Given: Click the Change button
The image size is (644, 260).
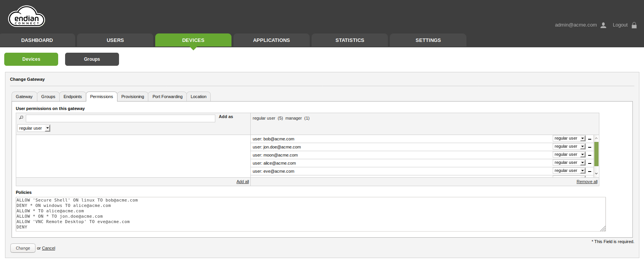Looking at the screenshot, I should 23,248.
